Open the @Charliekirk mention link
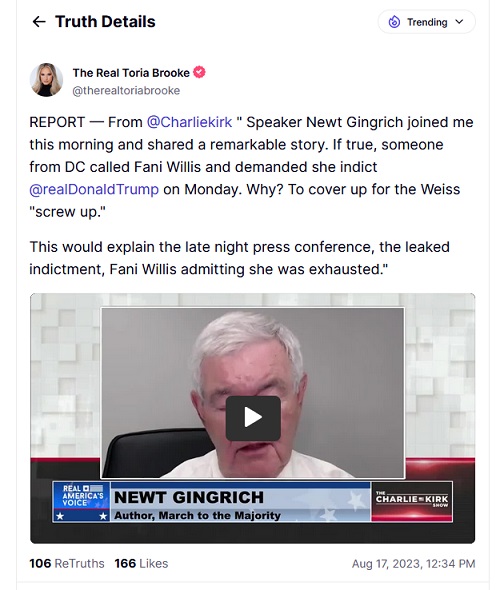Viewport: 500px width, 590px height. point(189,122)
